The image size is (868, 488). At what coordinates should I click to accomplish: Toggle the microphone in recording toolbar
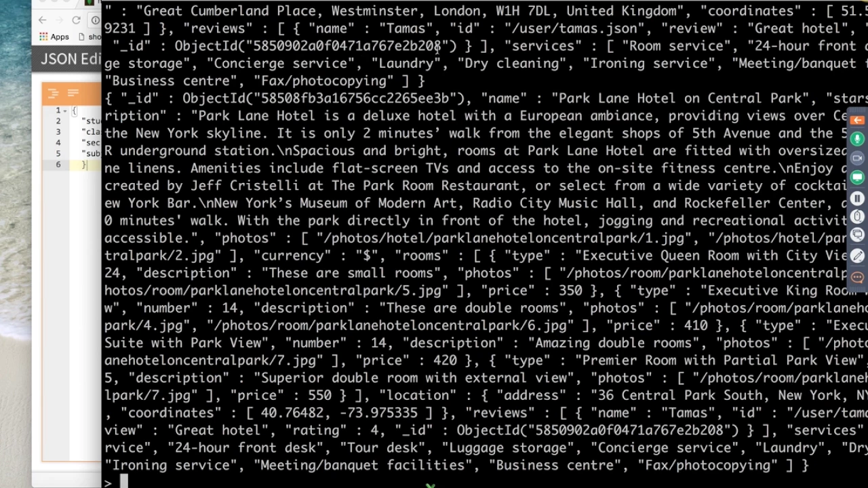[857, 139]
